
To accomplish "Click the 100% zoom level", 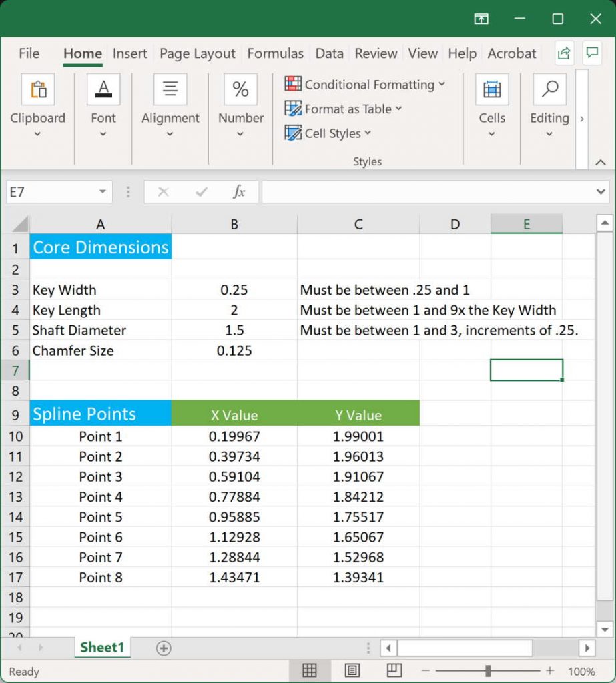I will click(x=581, y=671).
